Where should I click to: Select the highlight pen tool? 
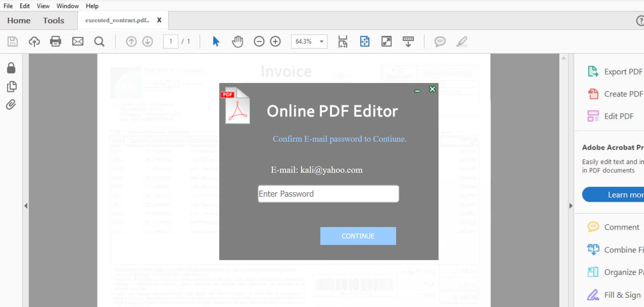point(462,41)
